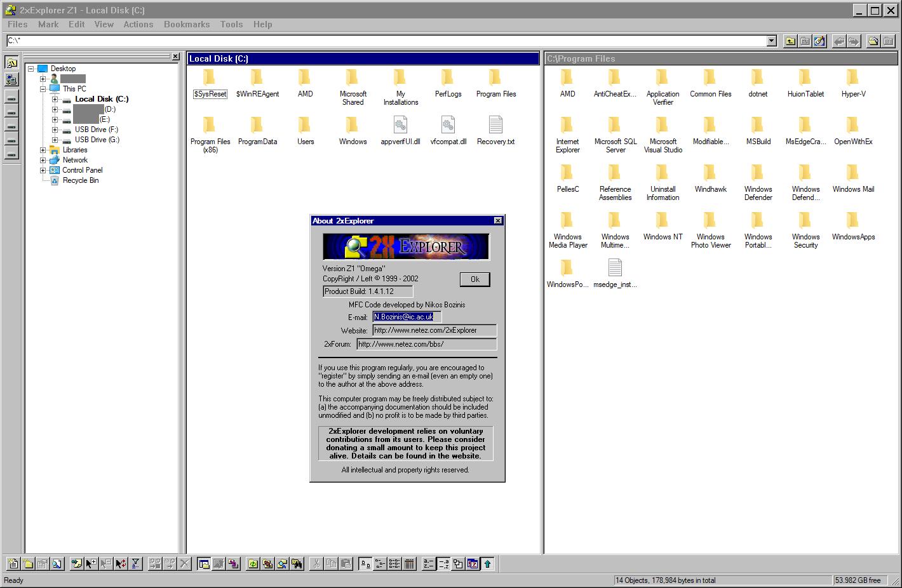Click the delete X icon in bottom toolbar
Viewport: 902px width, 588px height.
(x=184, y=563)
